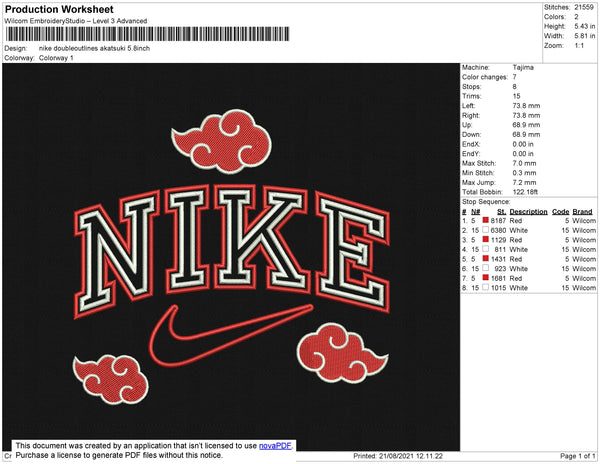Click the bottom-left red cloud in the design

pyautogui.click(x=111, y=379)
